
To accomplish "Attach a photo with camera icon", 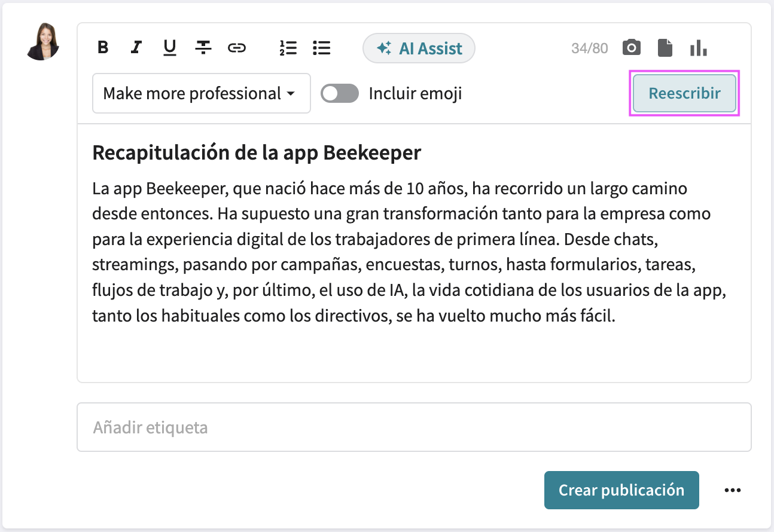I will click(x=632, y=48).
